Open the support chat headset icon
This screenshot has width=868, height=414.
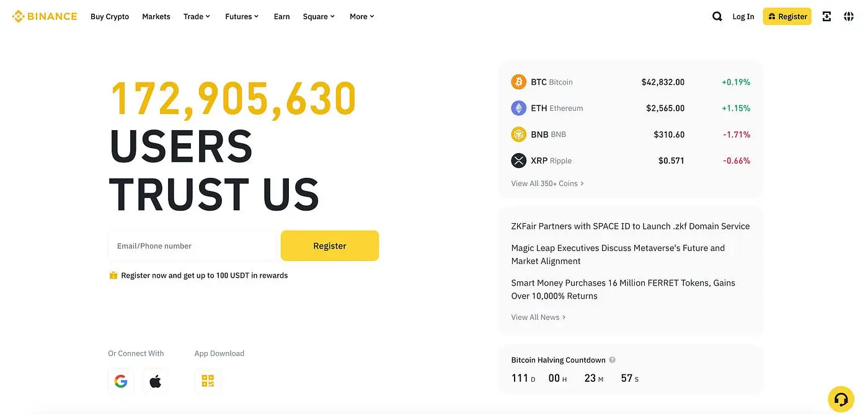tap(841, 399)
